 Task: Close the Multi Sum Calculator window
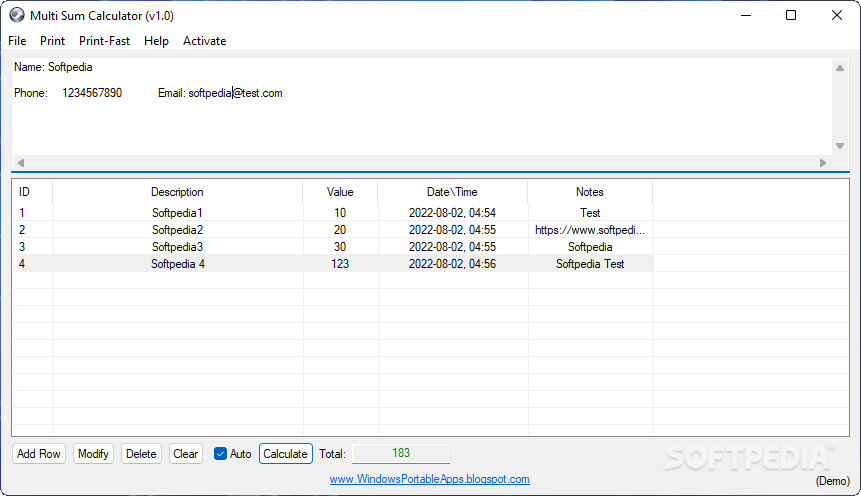click(x=836, y=15)
